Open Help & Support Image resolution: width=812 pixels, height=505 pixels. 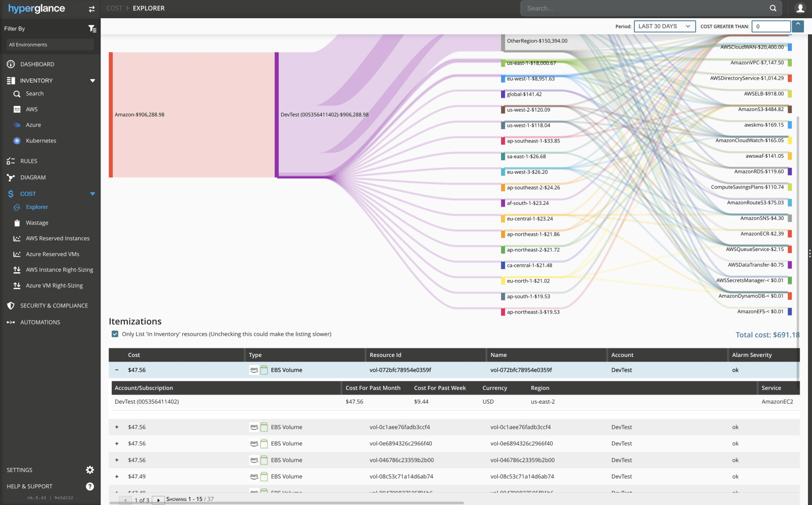(x=29, y=486)
